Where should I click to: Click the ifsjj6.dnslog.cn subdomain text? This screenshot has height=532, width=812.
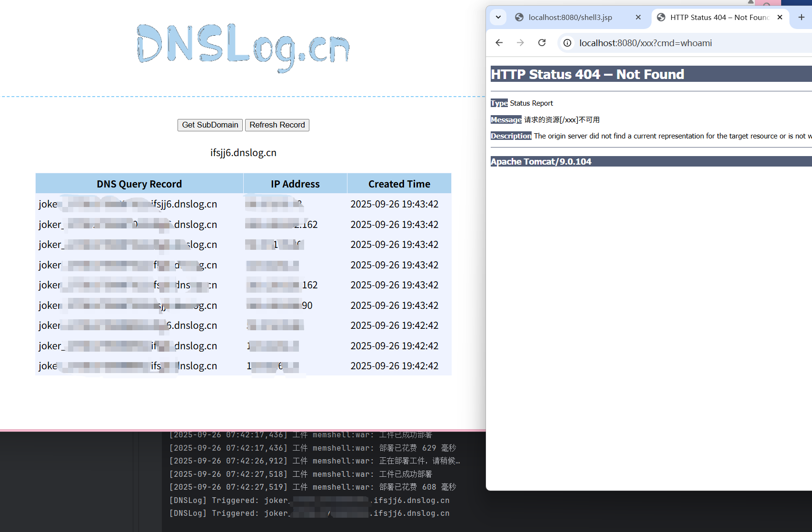point(243,153)
